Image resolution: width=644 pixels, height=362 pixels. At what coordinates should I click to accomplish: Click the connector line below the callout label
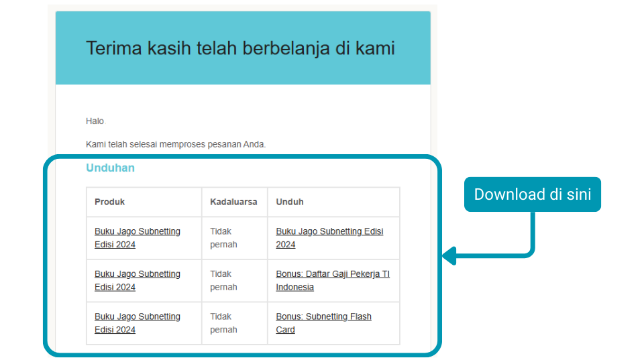tap(533, 231)
